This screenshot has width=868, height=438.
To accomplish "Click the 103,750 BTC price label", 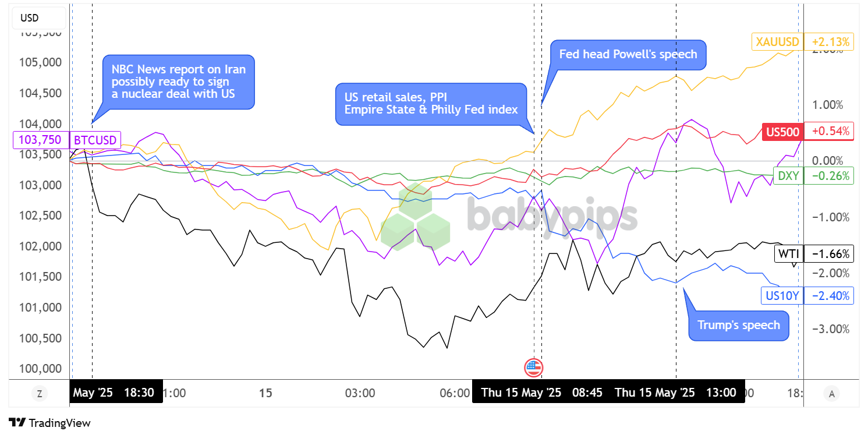I will [41, 140].
